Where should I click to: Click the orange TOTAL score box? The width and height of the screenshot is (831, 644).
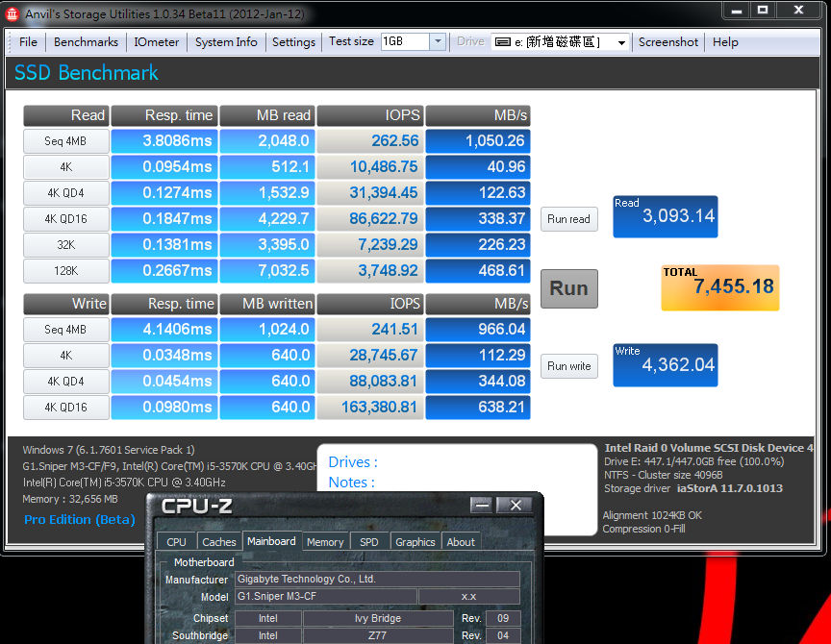click(720, 287)
